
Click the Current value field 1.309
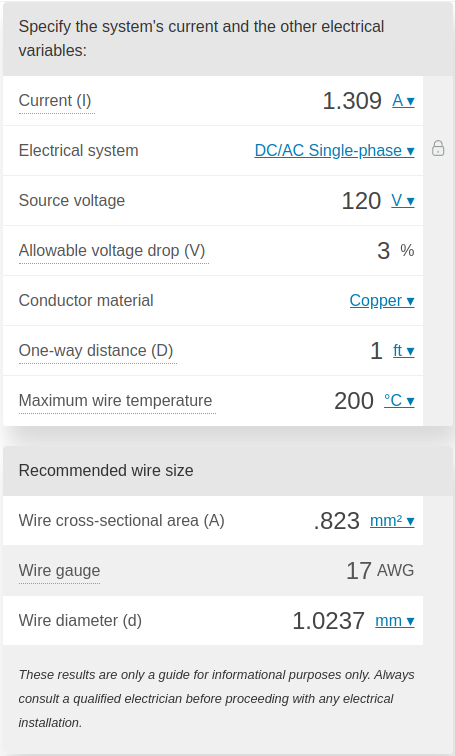[x=352, y=101]
